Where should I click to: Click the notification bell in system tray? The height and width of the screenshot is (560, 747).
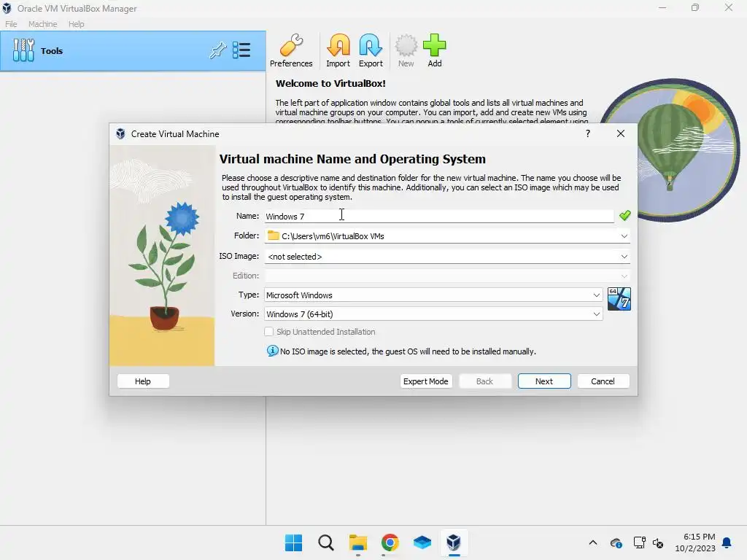[727, 542]
